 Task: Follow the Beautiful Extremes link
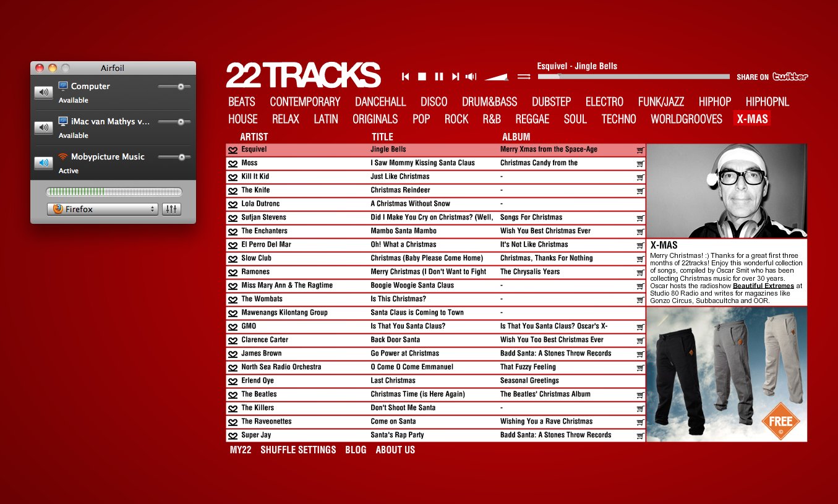[763, 286]
